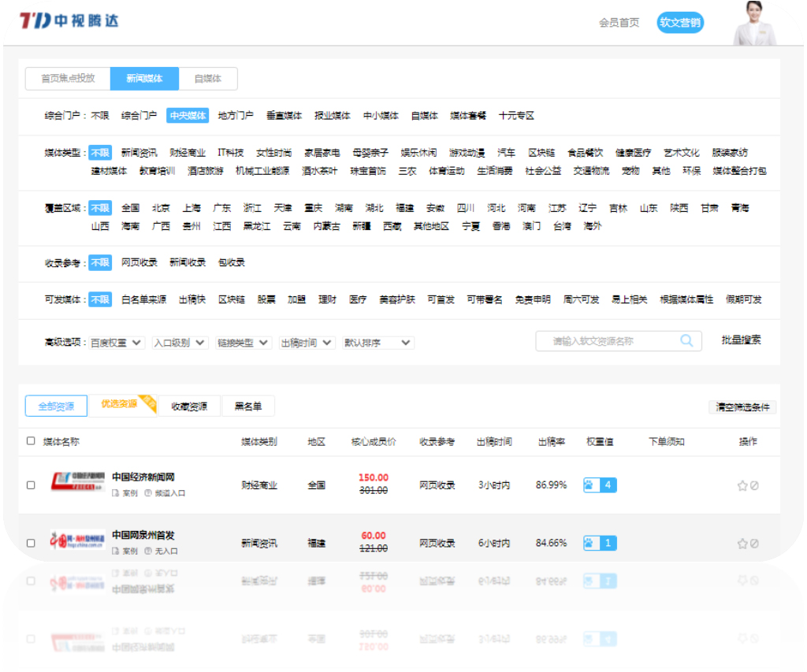The width and height of the screenshot is (807, 672).
Task: Open the 会员首页 link
Action: pos(619,23)
